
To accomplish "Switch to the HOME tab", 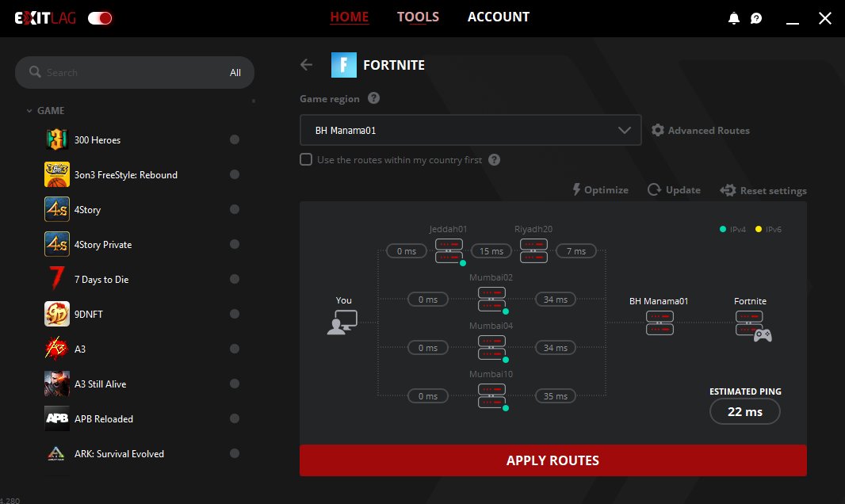I will click(350, 17).
